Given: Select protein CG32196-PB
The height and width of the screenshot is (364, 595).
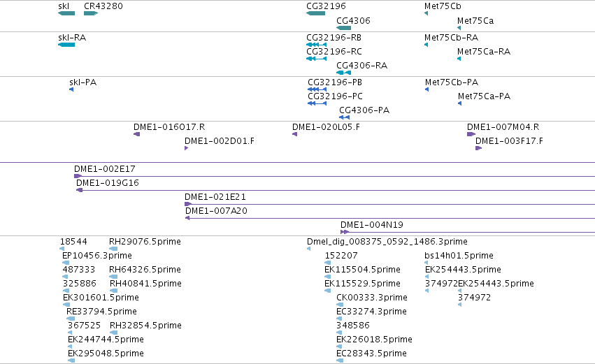Looking at the screenshot, I should point(317,89).
